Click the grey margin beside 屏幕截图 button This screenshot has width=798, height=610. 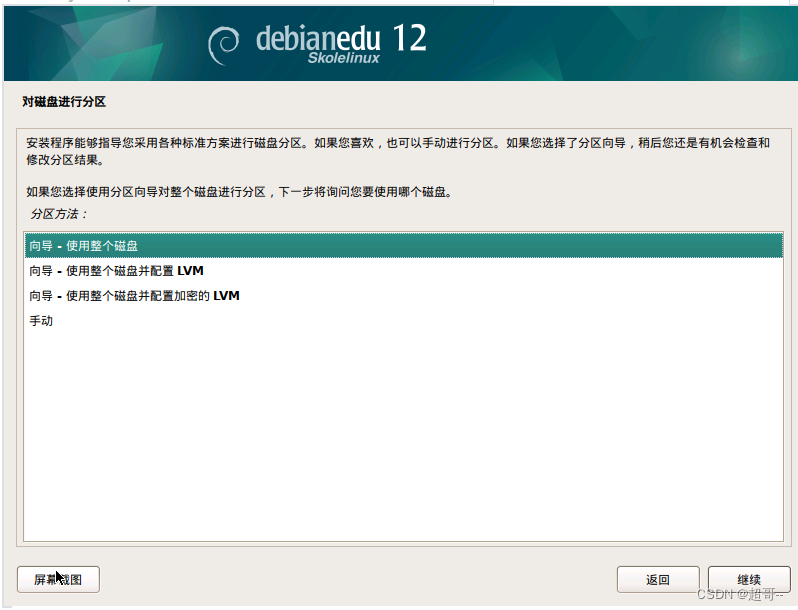tap(356, 579)
